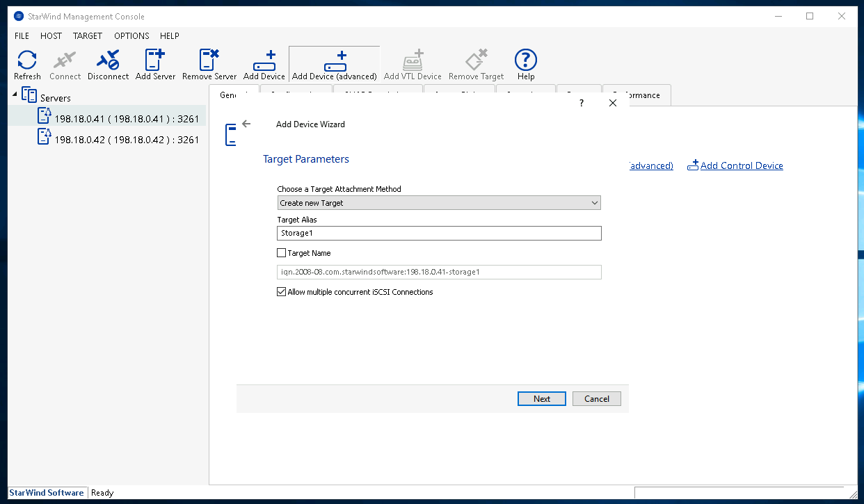The width and height of the screenshot is (864, 504).
Task: Click the Cancel button
Action: coord(596,399)
